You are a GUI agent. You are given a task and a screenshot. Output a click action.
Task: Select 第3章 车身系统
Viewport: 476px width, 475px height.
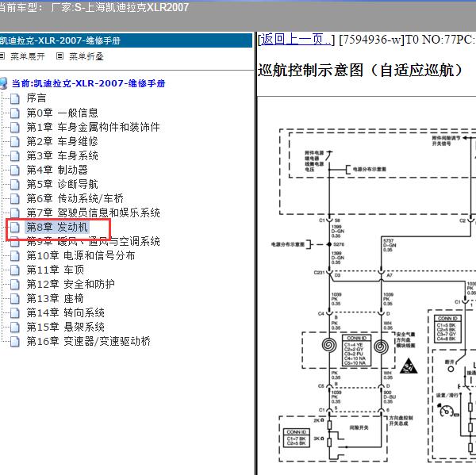[62, 155]
